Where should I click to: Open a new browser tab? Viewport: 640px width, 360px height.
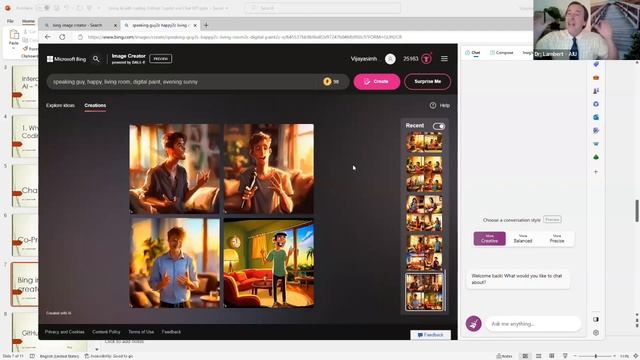[206, 25]
